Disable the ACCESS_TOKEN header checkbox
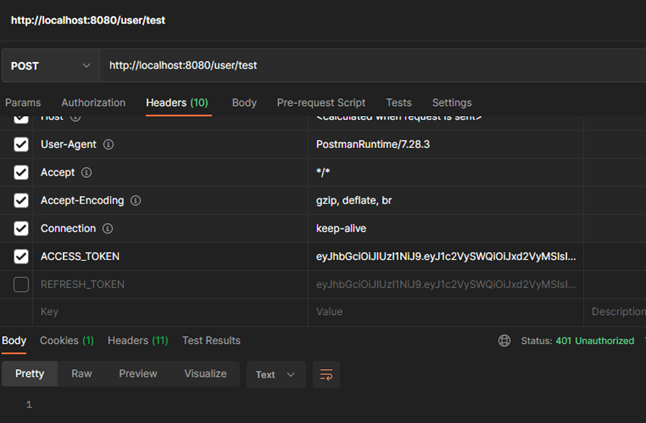The height and width of the screenshot is (423, 646). (21, 257)
